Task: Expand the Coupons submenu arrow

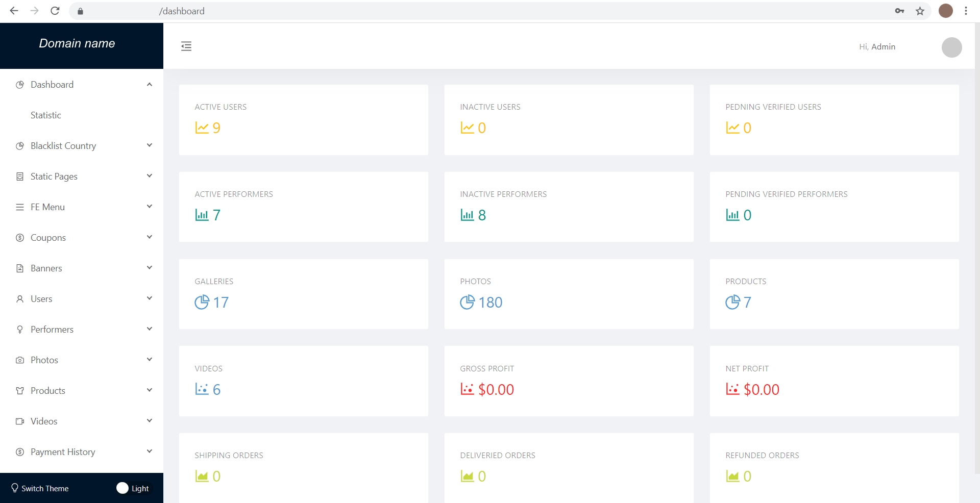Action: pos(150,237)
